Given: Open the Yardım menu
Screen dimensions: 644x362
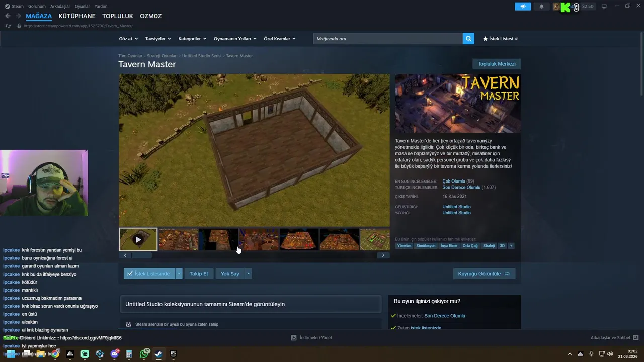Looking at the screenshot, I should tap(101, 6).
